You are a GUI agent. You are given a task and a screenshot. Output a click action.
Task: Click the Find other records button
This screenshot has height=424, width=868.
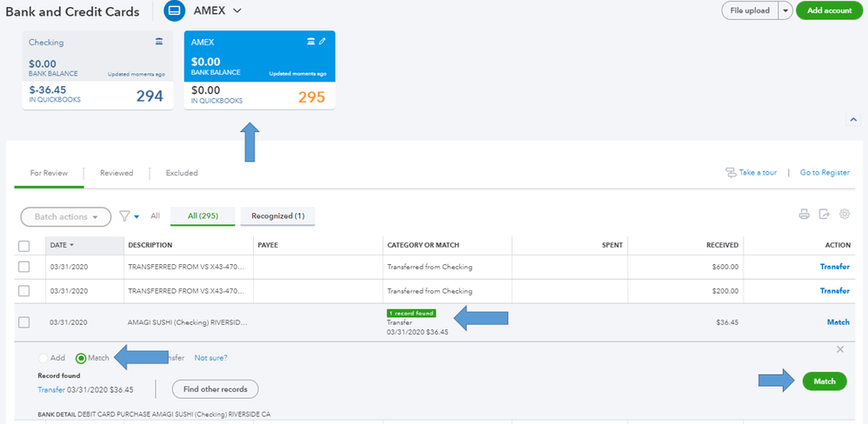[216, 389]
